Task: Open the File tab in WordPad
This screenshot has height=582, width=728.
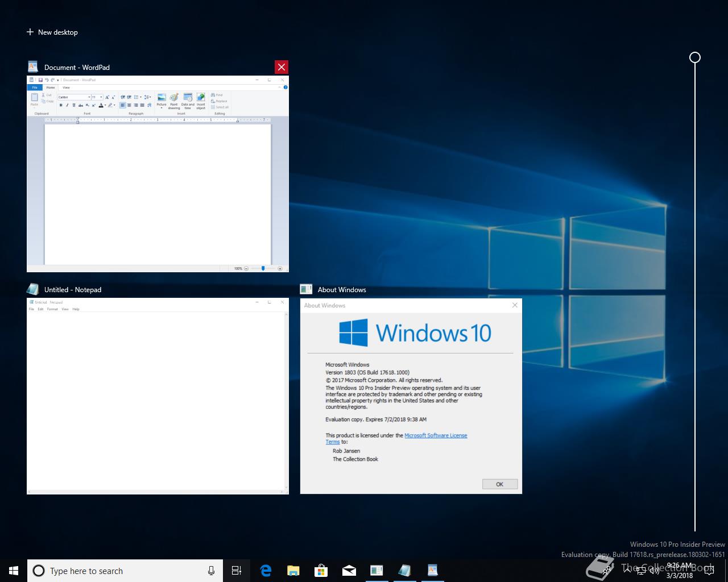Action: tap(35, 88)
